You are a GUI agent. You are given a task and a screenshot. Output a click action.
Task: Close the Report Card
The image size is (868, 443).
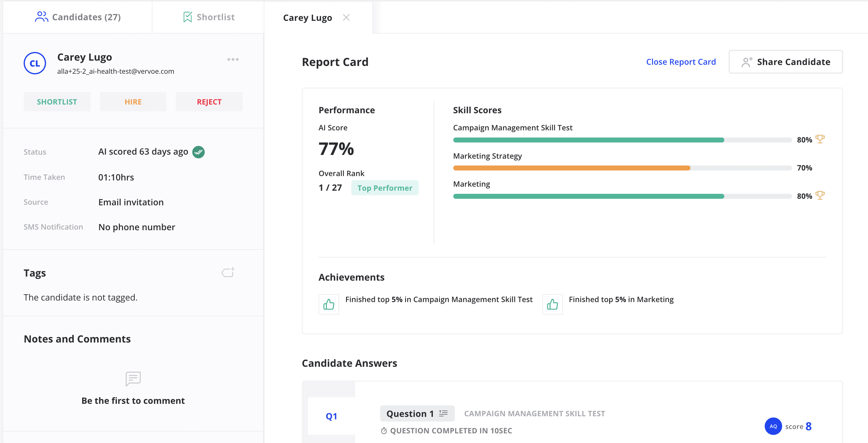681,62
